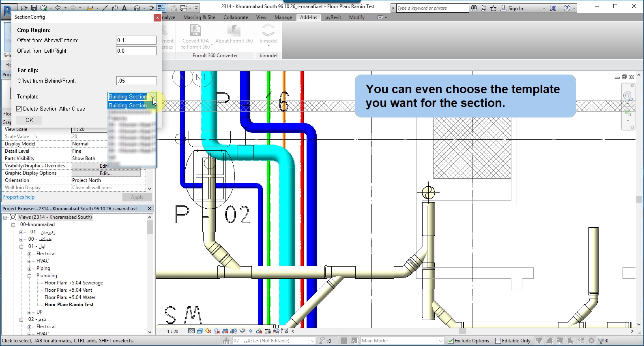The height and width of the screenshot is (346, 644).
Task: Click the Offset from Above/Bottom field
Action: click(136, 40)
